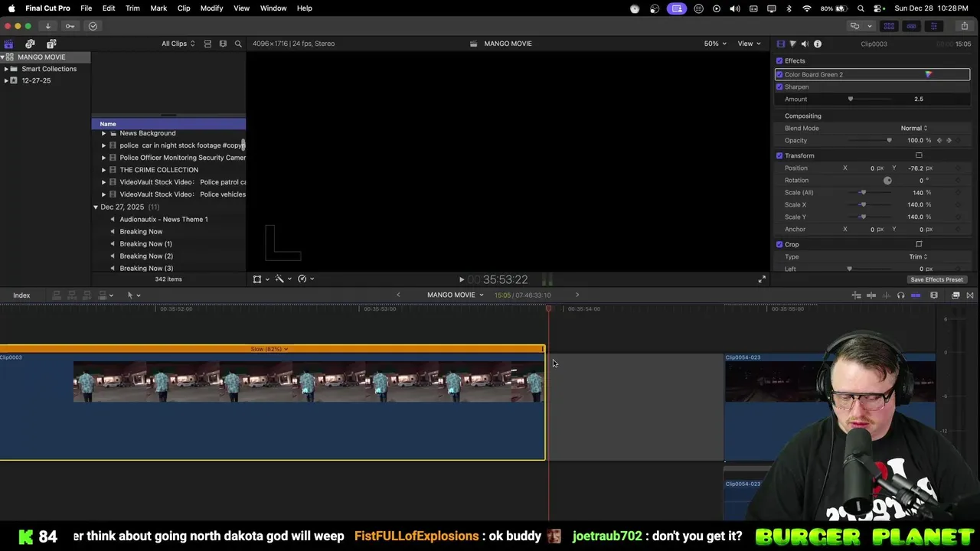
Task: Expand the News Background clip row
Action: point(103,133)
